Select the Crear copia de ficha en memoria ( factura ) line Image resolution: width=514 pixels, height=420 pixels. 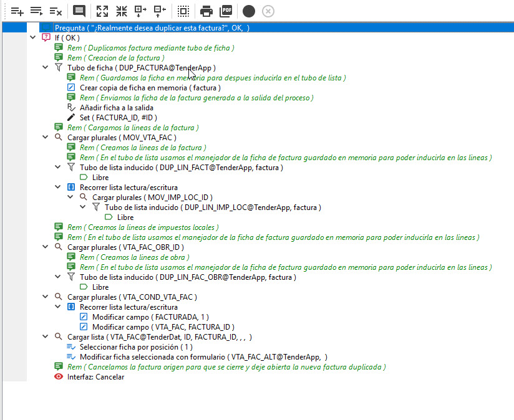tap(150, 88)
